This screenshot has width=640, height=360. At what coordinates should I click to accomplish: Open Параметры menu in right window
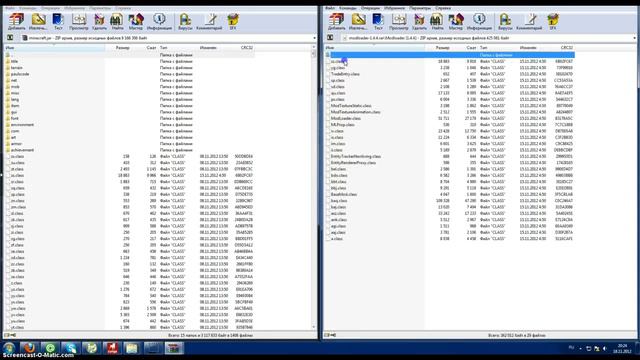[x=420, y=8]
